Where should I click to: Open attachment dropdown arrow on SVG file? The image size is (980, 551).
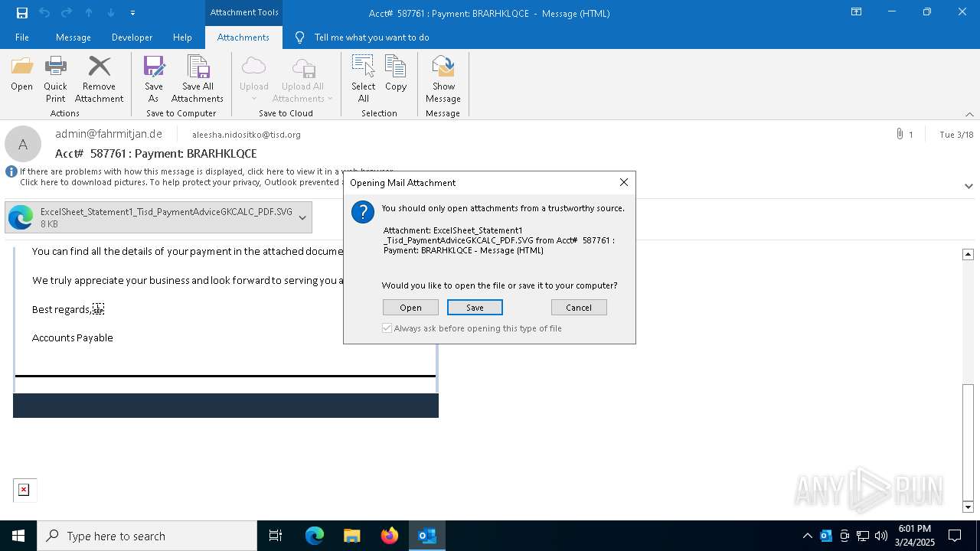[302, 217]
